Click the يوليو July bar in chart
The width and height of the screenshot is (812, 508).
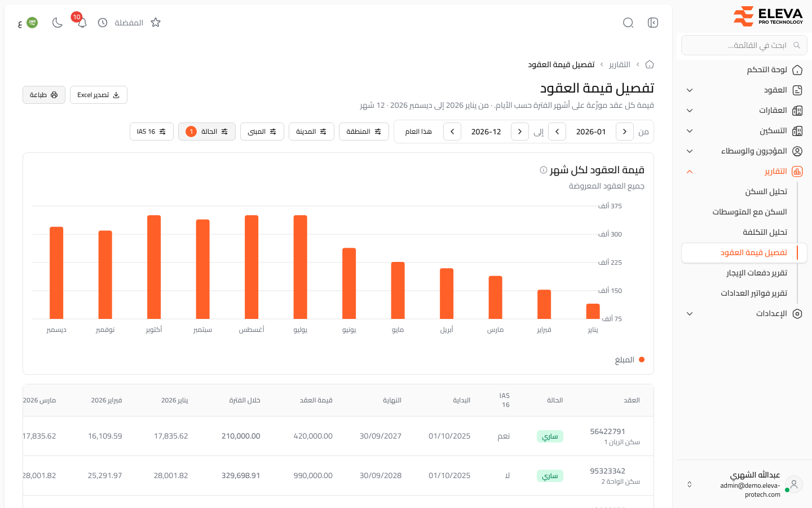301,267
